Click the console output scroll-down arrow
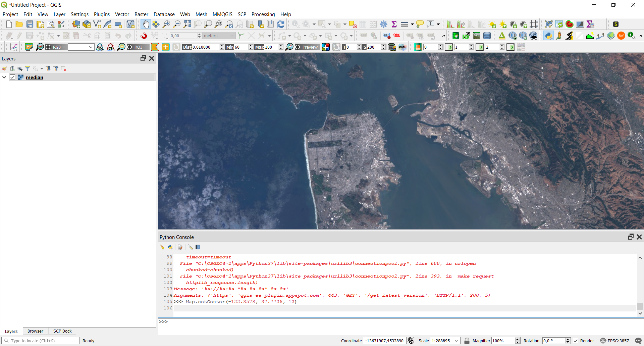Image resolution: width=644 pixels, height=346 pixels. [x=640, y=313]
